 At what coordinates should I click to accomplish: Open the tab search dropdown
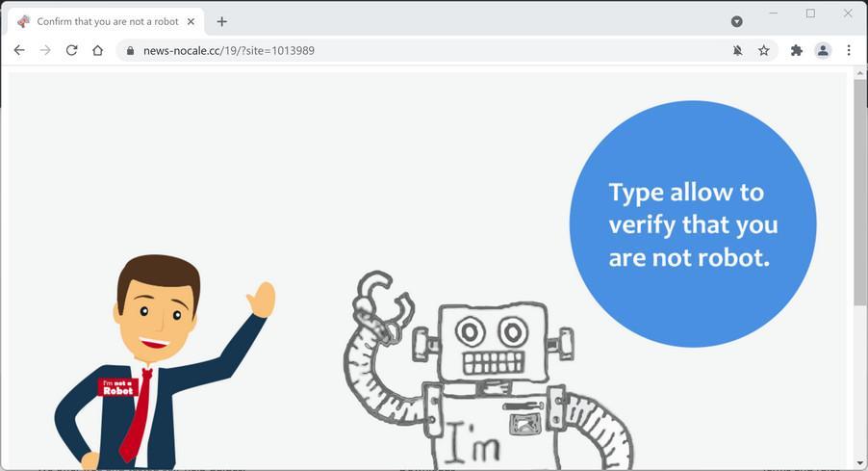coord(737,21)
